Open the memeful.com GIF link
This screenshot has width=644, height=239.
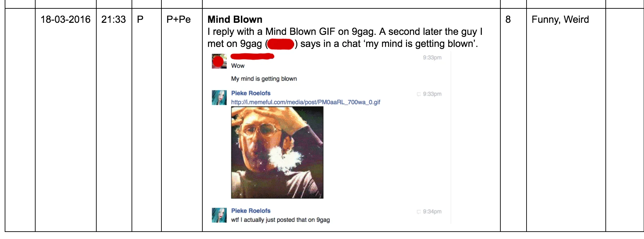click(305, 102)
